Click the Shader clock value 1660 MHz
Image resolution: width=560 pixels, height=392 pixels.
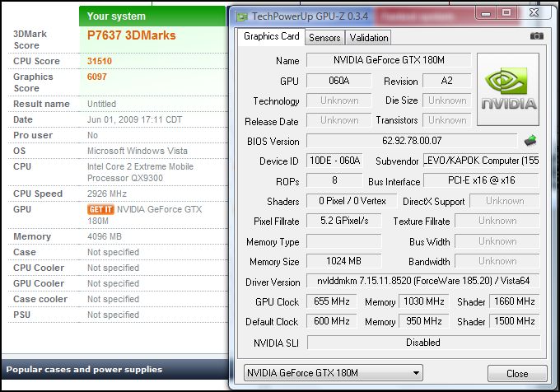tap(514, 301)
